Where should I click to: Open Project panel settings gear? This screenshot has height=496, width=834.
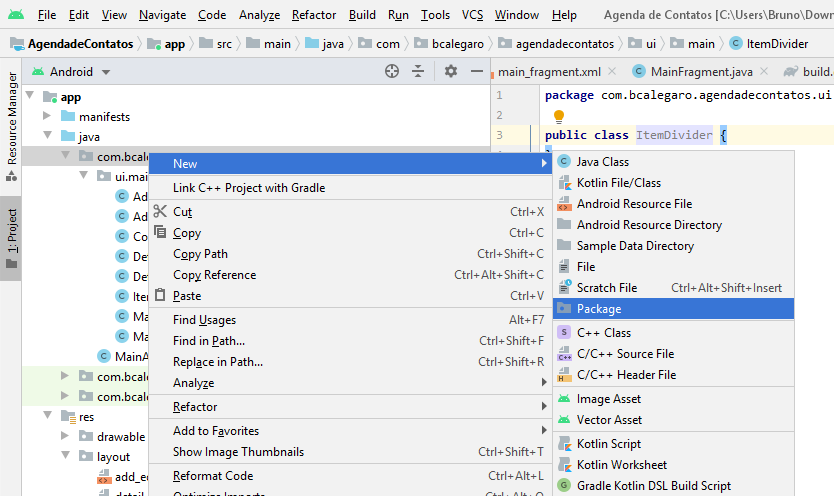click(450, 72)
